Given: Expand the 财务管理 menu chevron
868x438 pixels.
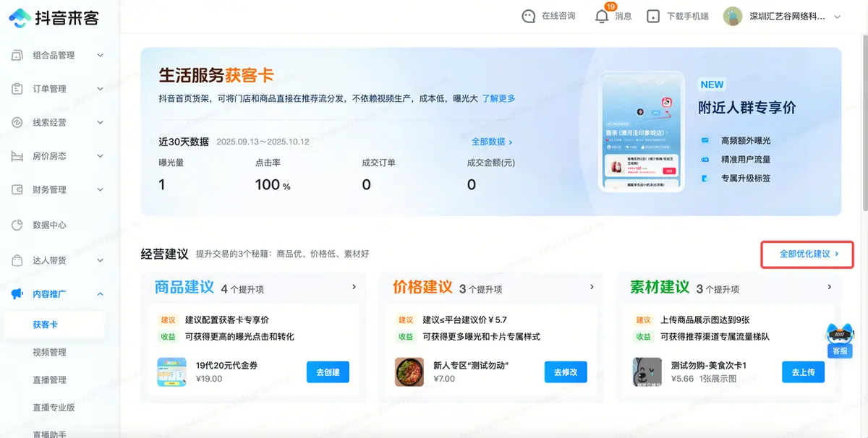Looking at the screenshot, I should 100,190.
